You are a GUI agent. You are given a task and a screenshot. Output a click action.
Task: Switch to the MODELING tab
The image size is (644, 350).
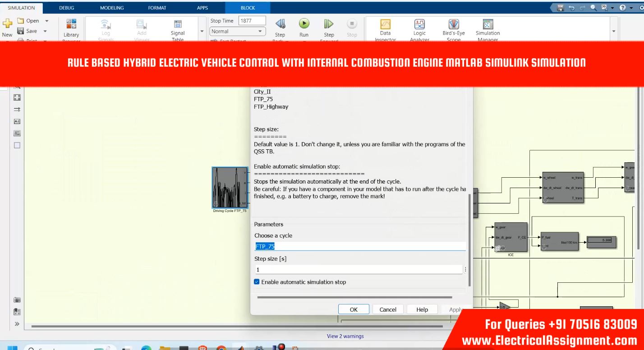[112, 8]
